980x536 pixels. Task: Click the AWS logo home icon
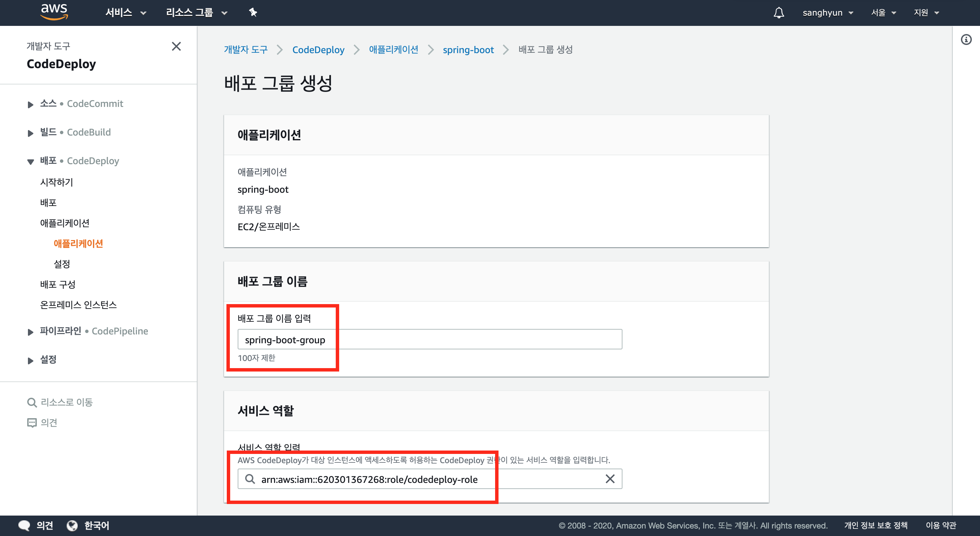[x=54, y=12]
